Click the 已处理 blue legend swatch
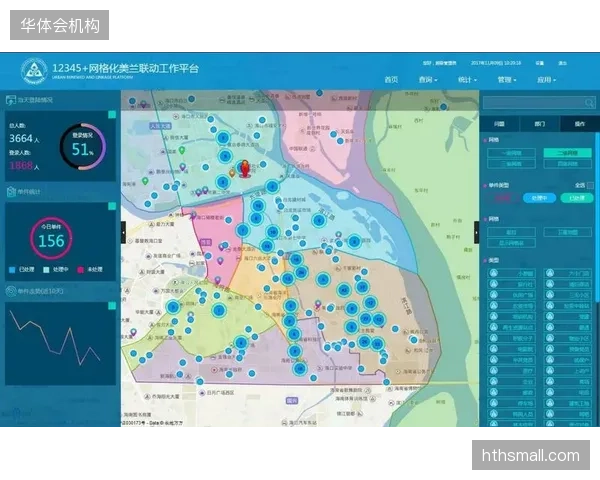 point(12,270)
